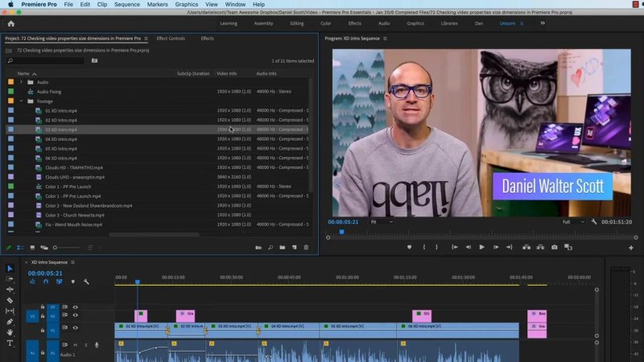
Task: Go to In point in Program monitor
Action: point(455,247)
